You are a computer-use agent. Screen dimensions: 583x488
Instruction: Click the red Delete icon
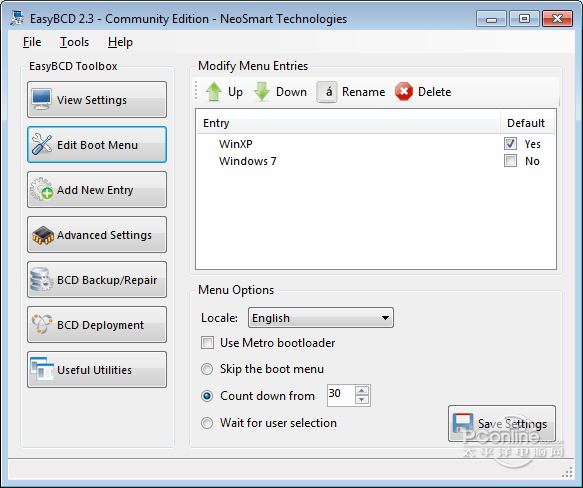click(404, 92)
